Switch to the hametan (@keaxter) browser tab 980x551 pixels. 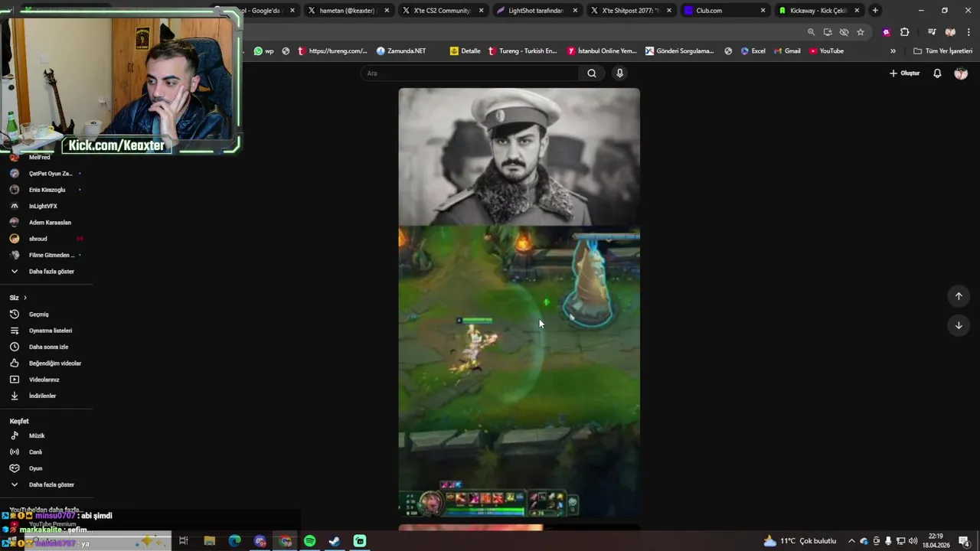coord(348,11)
